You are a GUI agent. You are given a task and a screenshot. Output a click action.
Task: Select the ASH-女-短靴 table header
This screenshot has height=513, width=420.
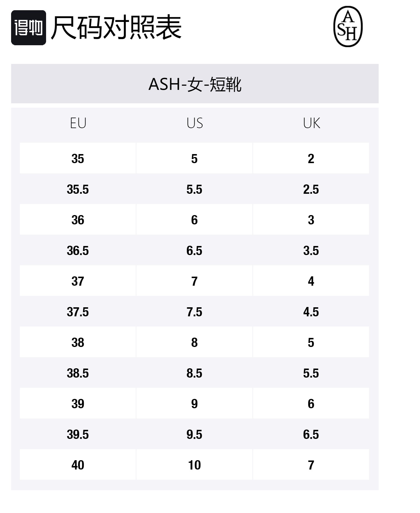point(195,84)
